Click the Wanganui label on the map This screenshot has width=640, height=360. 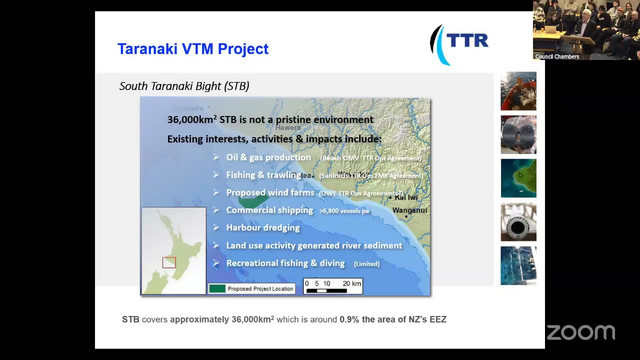coord(410,210)
